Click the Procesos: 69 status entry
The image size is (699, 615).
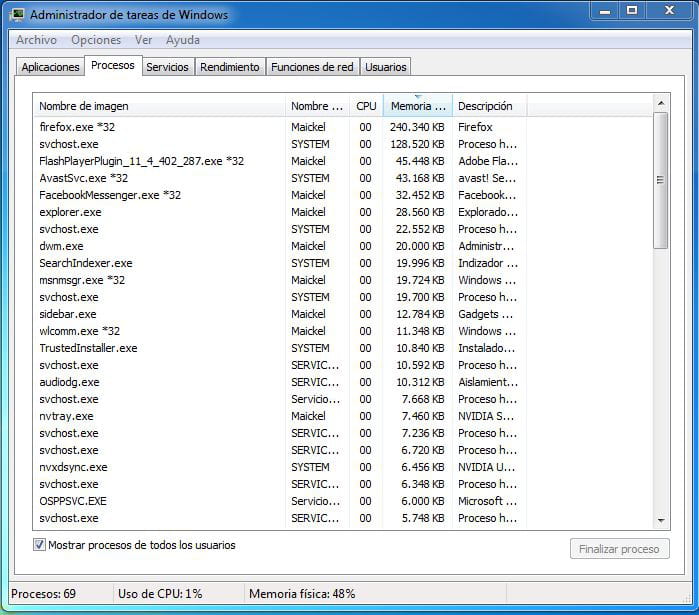[x=43, y=594]
